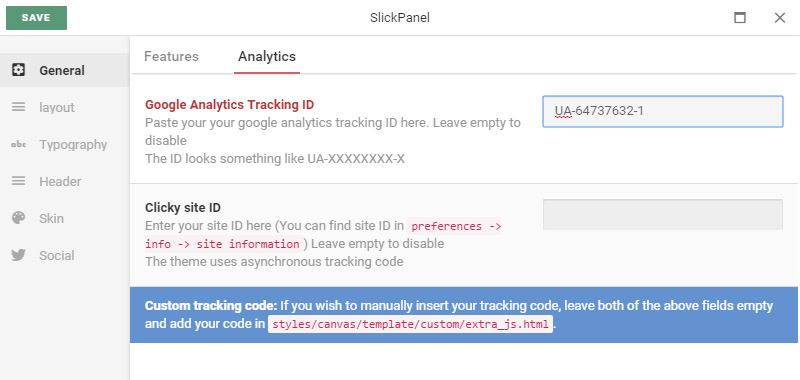
Task: Maximize the SlickPanel window
Action: [x=740, y=18]
